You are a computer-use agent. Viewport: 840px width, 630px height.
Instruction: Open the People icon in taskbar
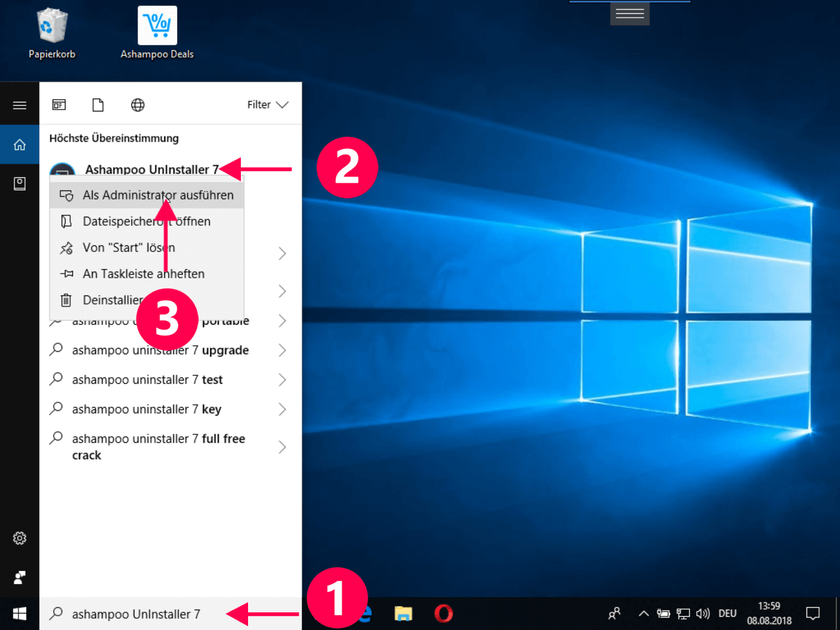tap(614, 614)
